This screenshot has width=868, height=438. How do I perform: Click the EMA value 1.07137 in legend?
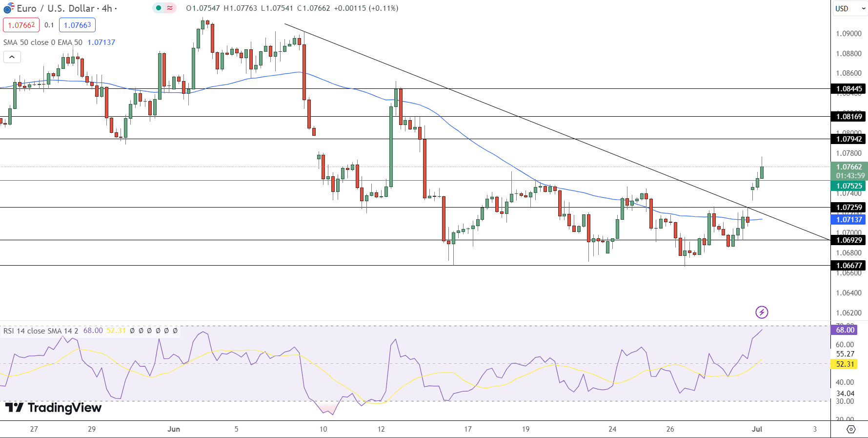tap(101, 42)
